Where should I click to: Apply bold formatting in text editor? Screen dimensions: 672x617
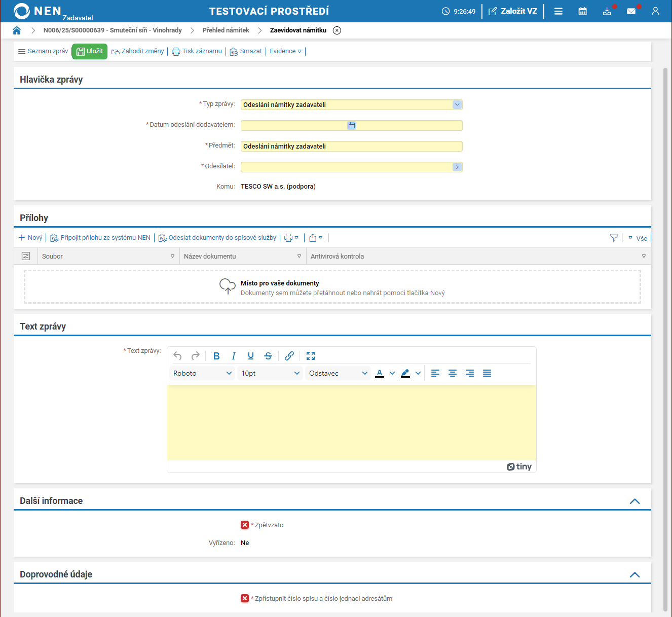click(216, 356)
